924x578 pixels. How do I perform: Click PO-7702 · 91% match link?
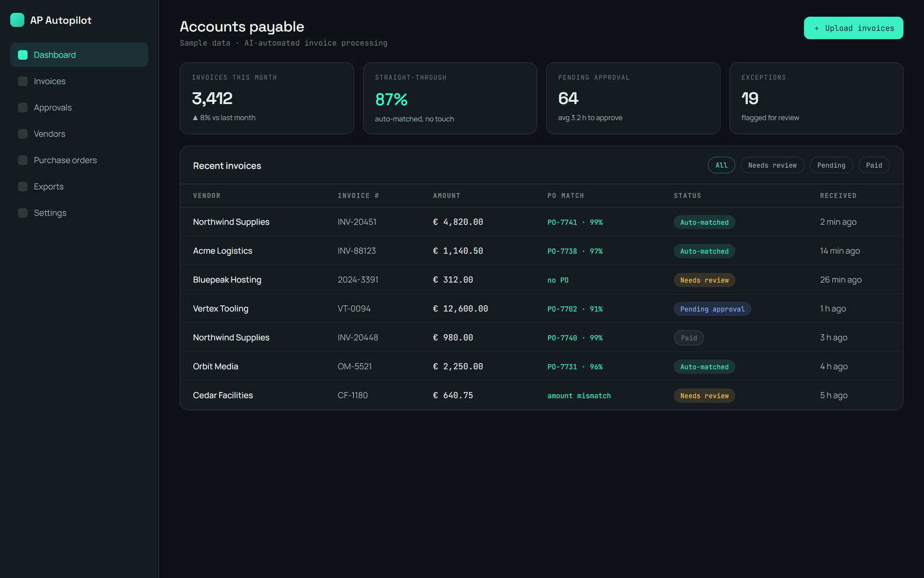575,309
